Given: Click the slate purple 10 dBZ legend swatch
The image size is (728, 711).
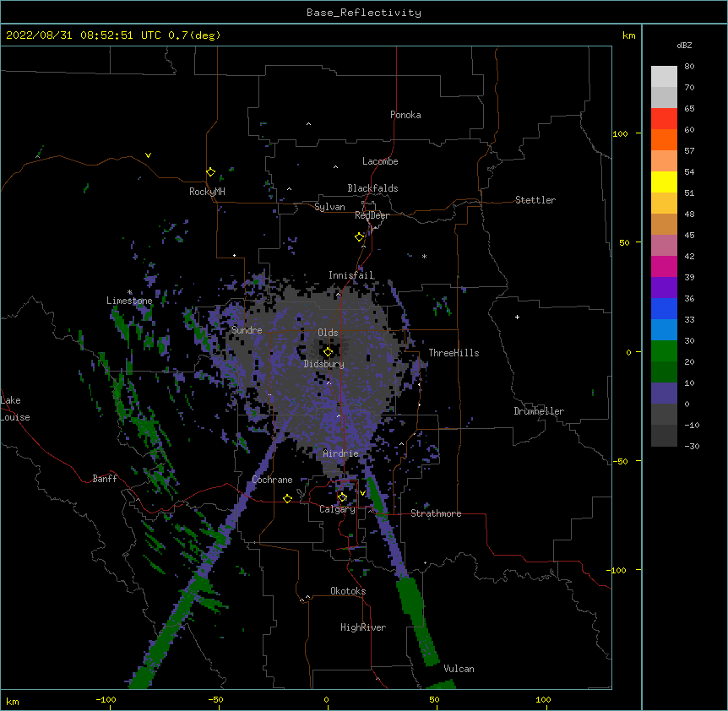Looking at the screenshot, I should coord(664,393).
